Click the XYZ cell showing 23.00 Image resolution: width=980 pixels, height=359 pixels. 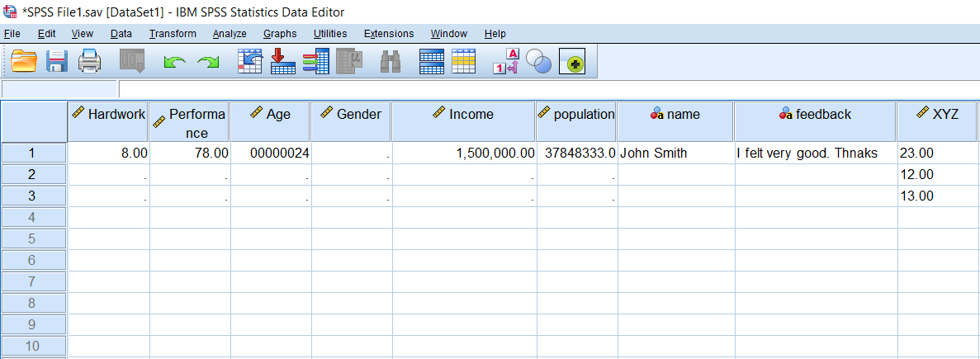point(937,153)
